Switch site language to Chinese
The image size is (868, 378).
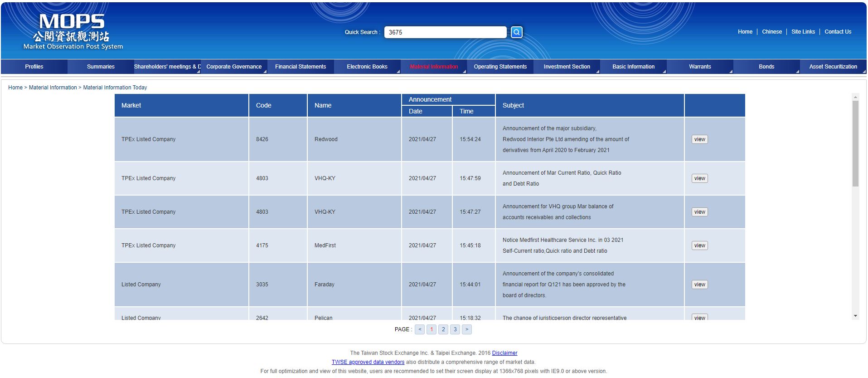click(771, 32)
